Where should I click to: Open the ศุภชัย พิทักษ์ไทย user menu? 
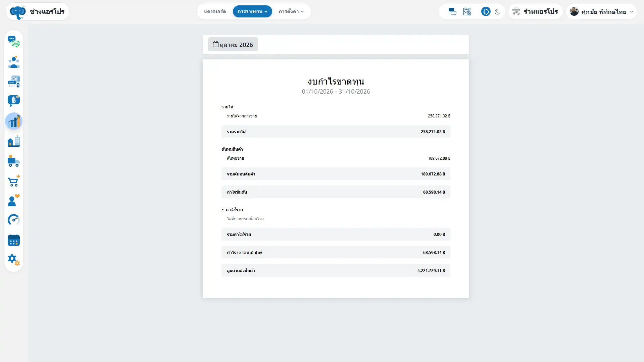tap(601, 11)
